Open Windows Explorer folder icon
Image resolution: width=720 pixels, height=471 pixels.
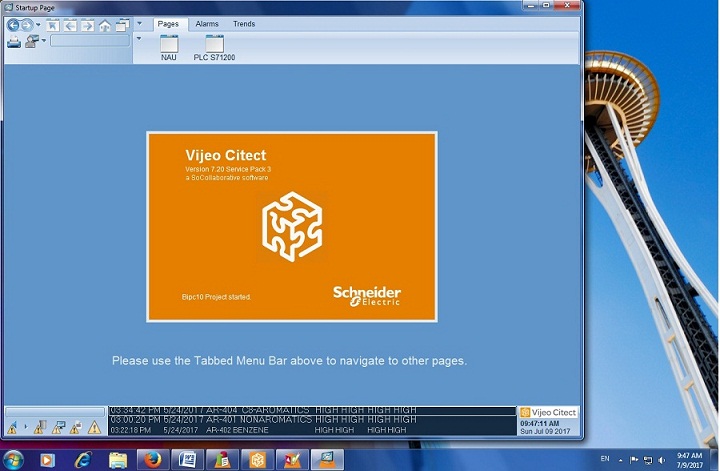click(x=118, y=460)
